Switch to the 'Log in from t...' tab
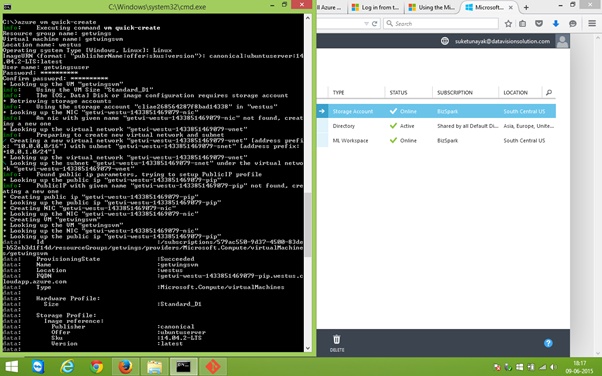The width and height of the screenshot is (602, 376). tap(376, 7)
